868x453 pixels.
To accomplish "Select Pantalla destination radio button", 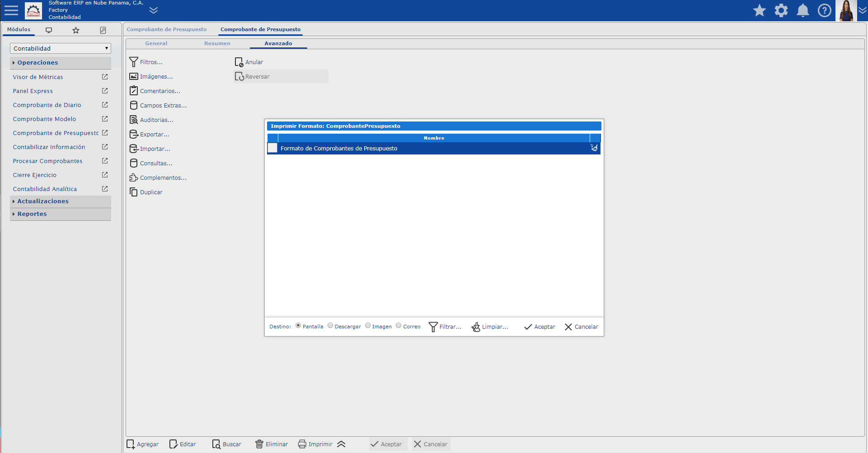I will 298,326.
